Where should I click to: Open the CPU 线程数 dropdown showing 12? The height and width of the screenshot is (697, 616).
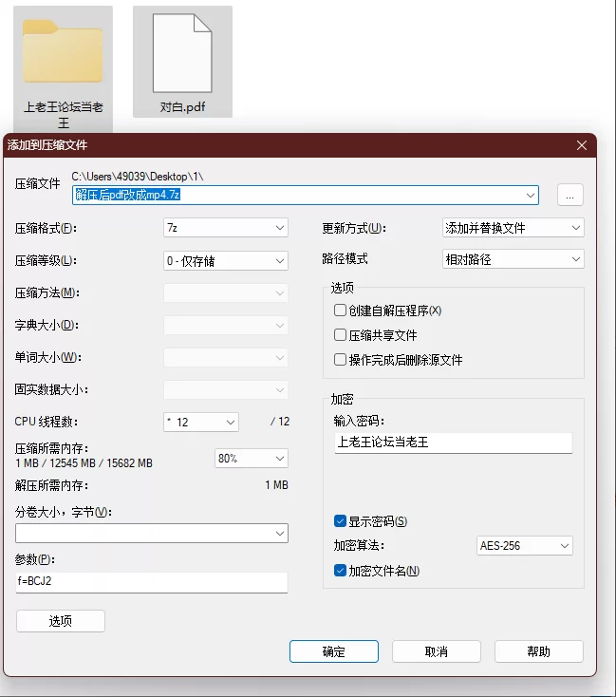point(201,422)
